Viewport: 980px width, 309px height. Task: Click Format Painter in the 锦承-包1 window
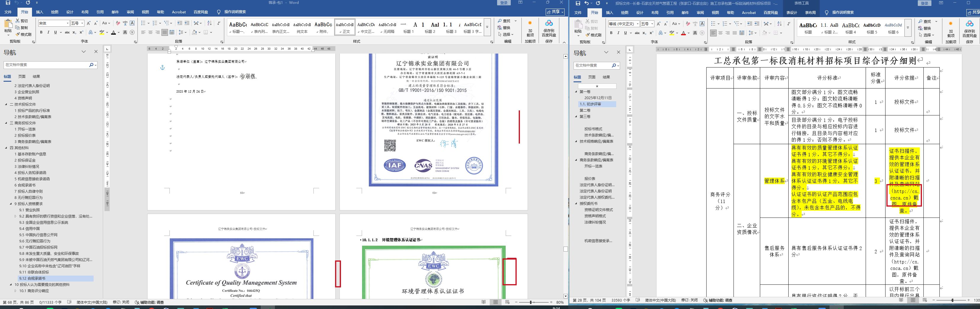[23, 34]
